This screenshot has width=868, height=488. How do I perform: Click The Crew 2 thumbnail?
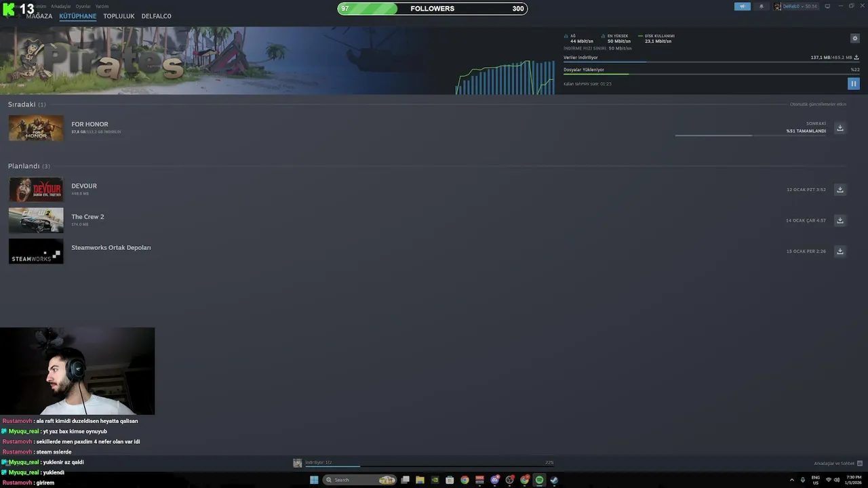[x=36, y=220]
